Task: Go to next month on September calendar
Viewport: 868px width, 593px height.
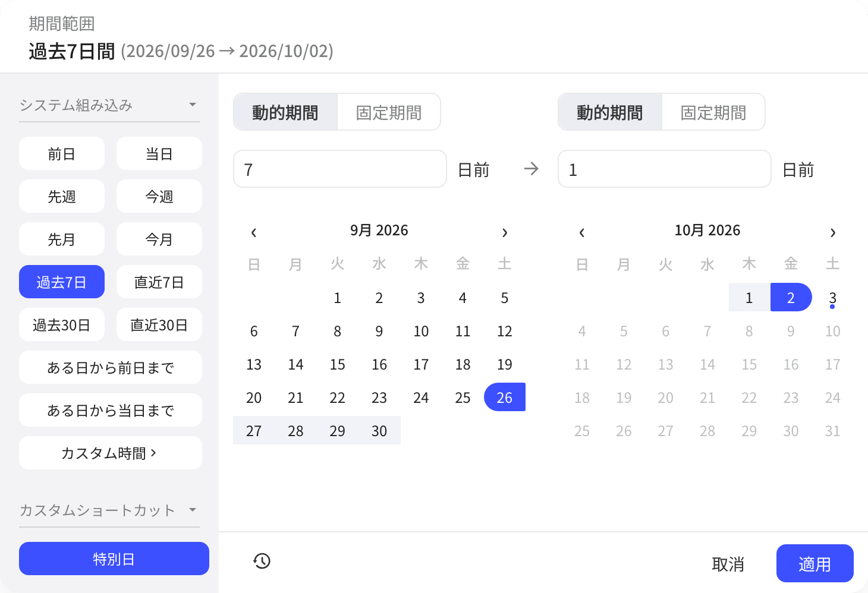Action: pyautogui.click(x=505, y=232)
